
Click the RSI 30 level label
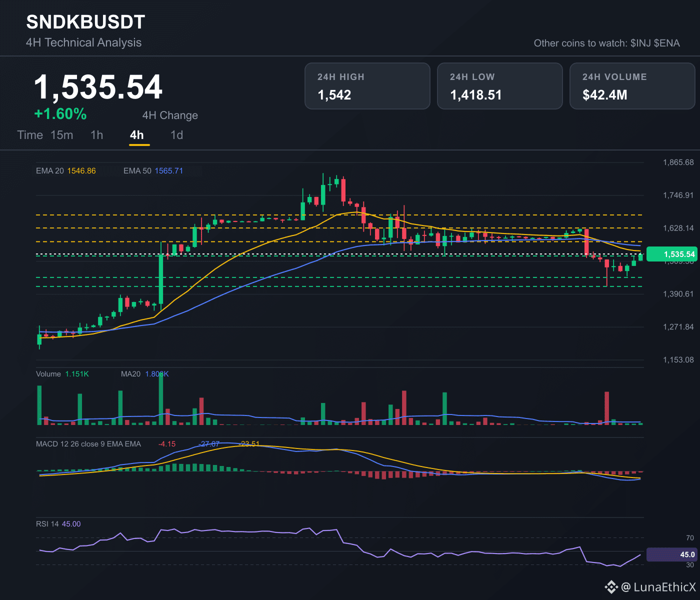[x=690, y=565]
